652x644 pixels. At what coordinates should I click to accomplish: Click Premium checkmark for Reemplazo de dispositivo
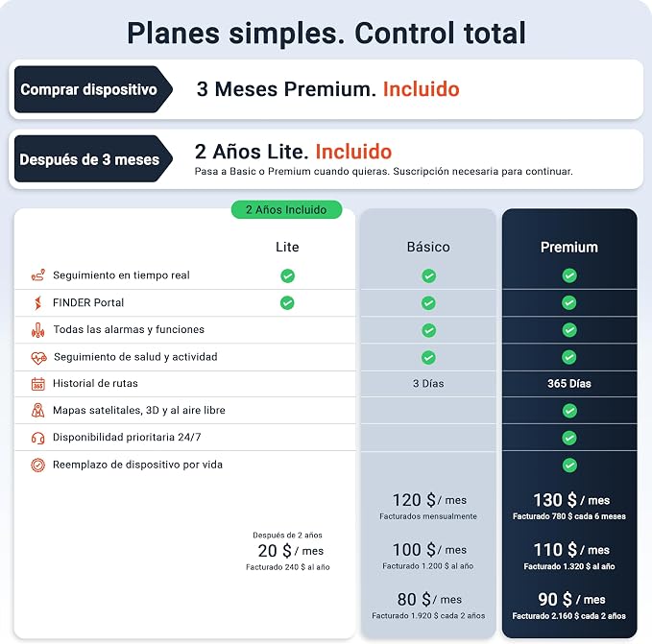click(569, 465)
